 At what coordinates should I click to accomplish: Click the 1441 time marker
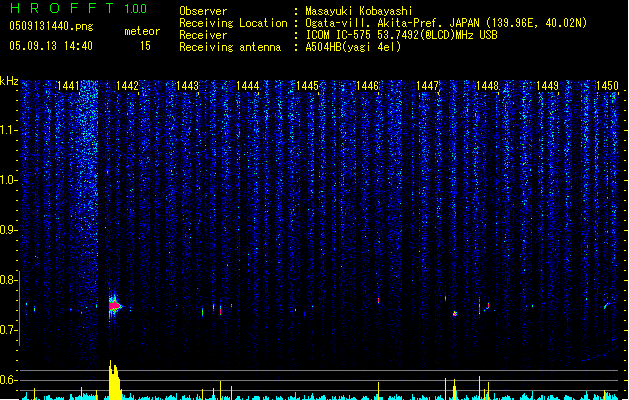click(69, 86)
